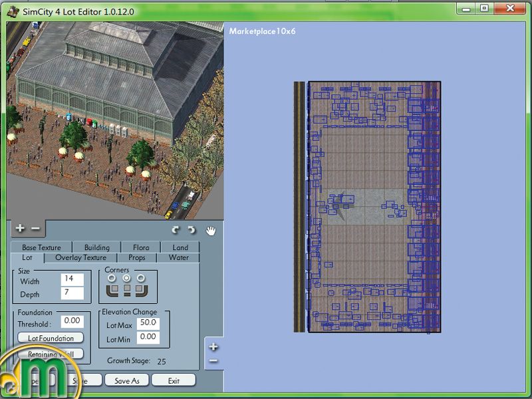Click the Growth Stage value 25
Screen dimensions: 532x399
tap(162, 362)
